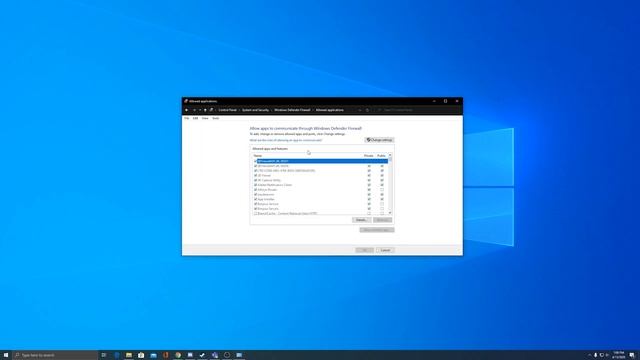Open the taskbar clock and date
The image size is (640, 360).
click(619, 355)
